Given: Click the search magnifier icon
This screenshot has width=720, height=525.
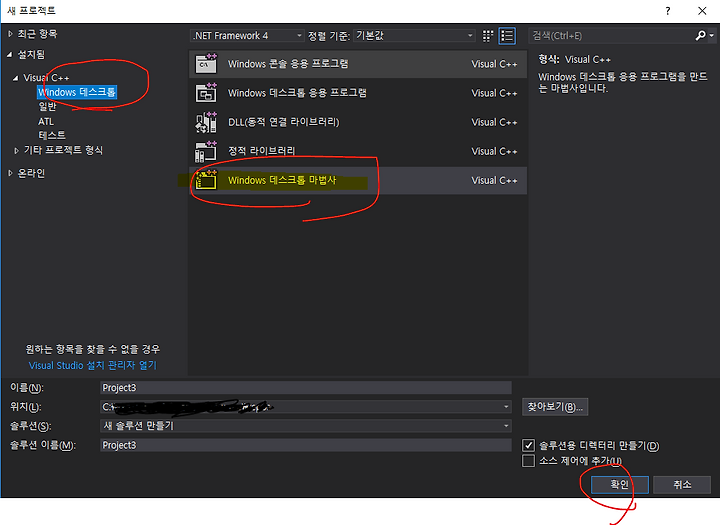Looking at the screenshot, I should pyautogui.click(x=700, y=35).
